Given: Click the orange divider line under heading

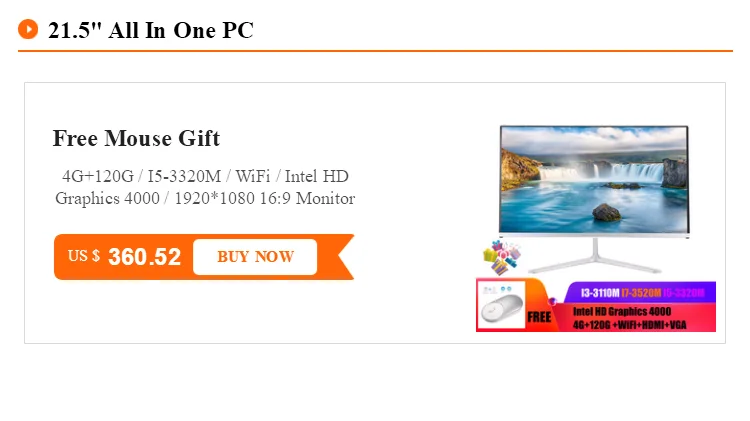Looking at the screenshot, I should (x=375, y=51).
